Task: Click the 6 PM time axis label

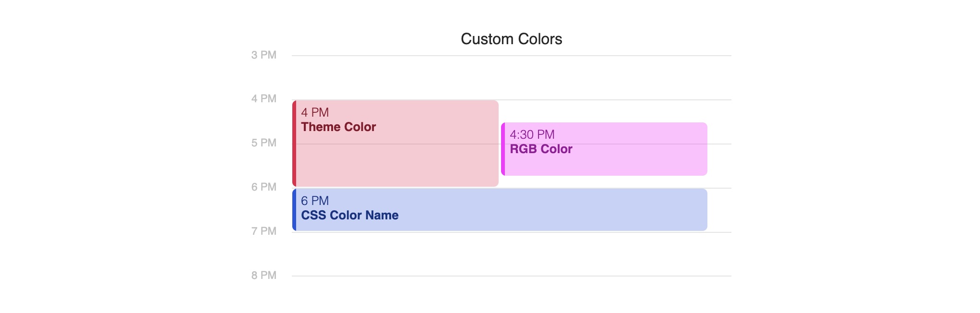Action: 264,187
